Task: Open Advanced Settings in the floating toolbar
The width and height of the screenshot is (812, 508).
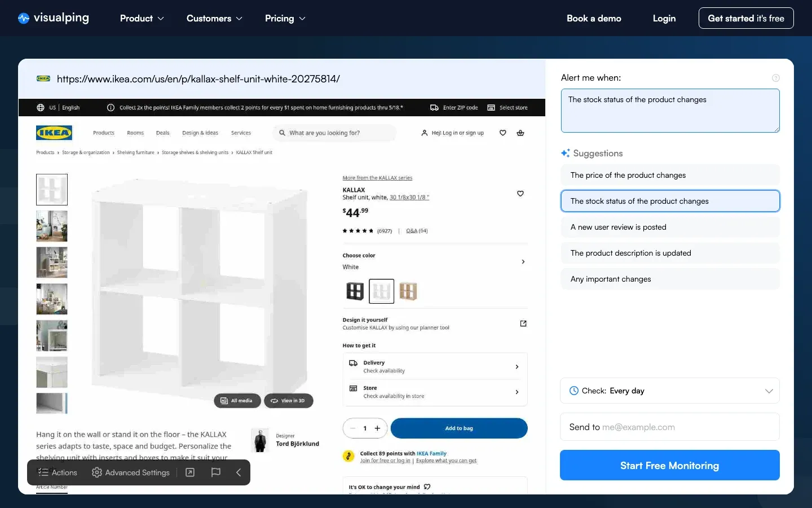Action: coord(131,472)
